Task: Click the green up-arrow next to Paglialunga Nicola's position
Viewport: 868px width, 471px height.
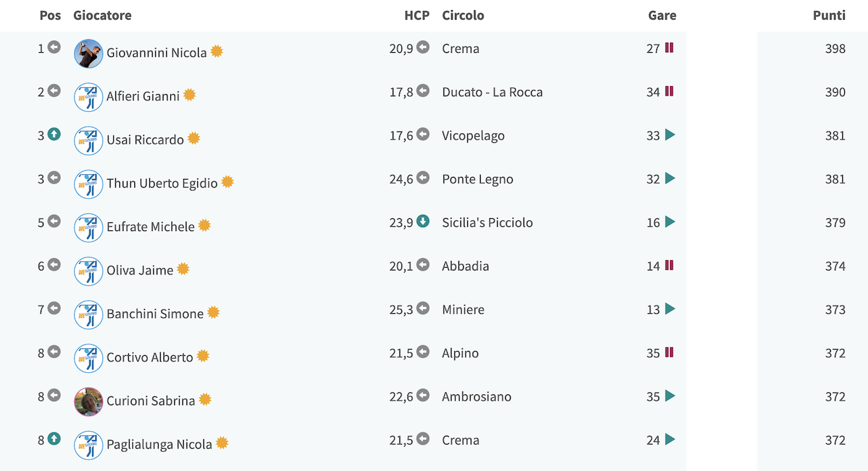Action: pyautogui.click(x=54, y=438)
